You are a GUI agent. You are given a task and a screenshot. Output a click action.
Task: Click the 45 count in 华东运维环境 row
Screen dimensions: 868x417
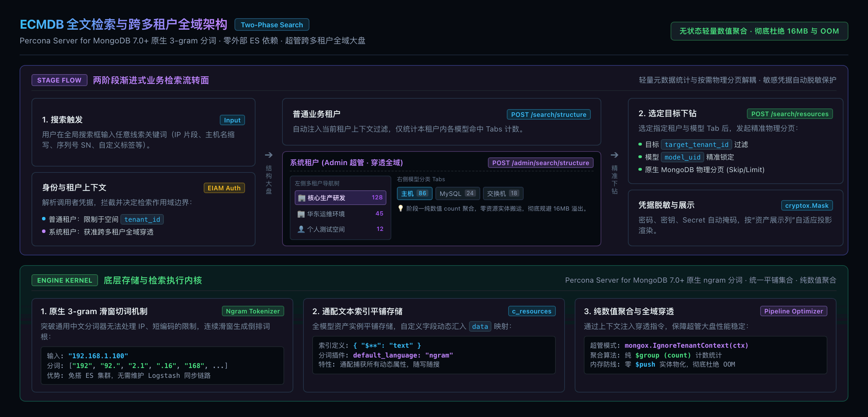click(379, 213)
